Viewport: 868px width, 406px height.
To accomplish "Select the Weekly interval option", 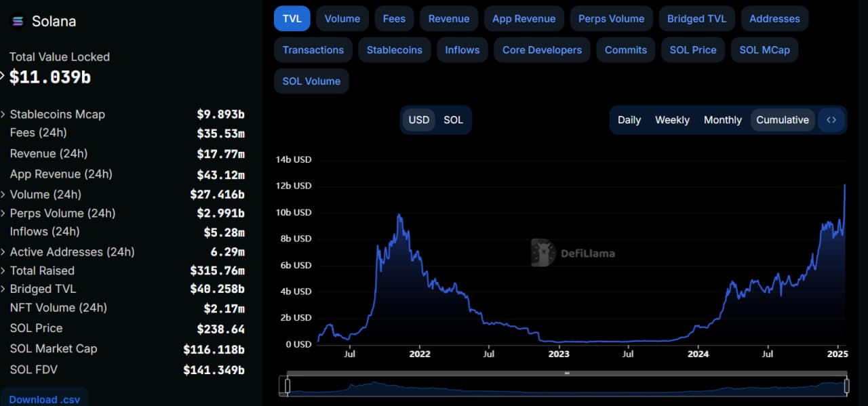I will [x=672, y=120].
